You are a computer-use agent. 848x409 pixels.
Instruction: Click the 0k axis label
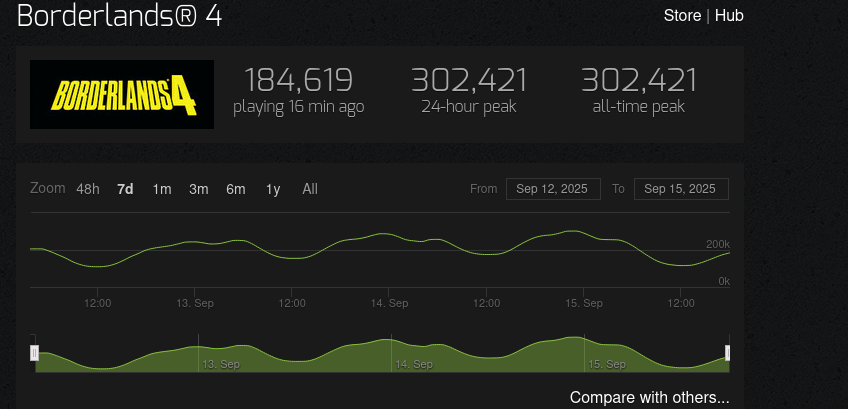(724, 282)
